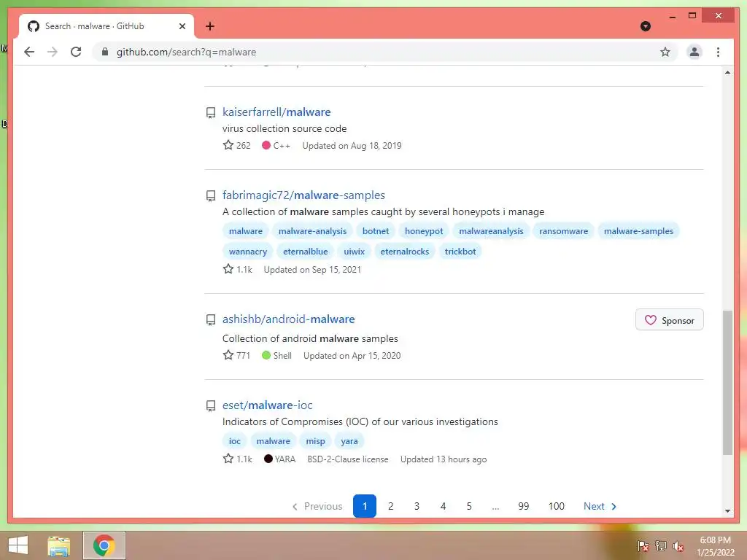Viewport: 747px width, 560px height.
Task: Open the Chrome three-dot menu
Action: pyautogui.click(x=718, y=52)
